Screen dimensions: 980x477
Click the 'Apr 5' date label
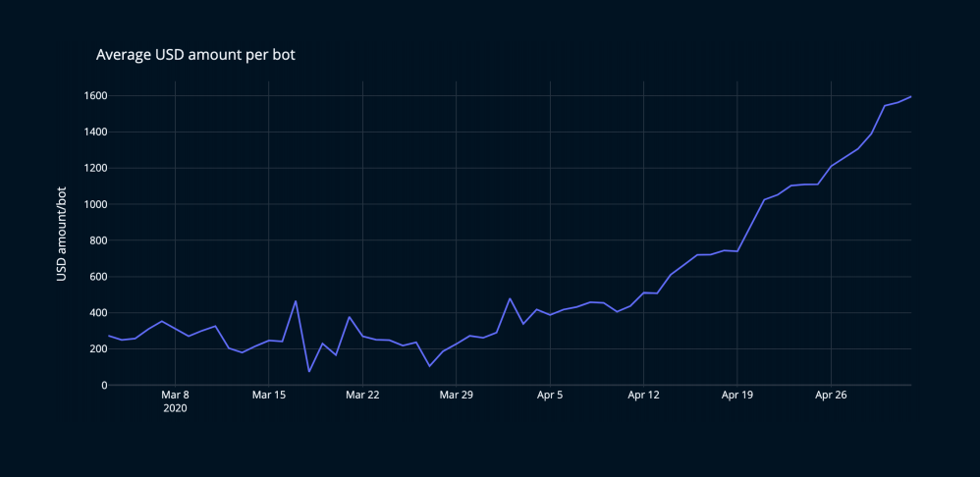(x=550, y=396)
